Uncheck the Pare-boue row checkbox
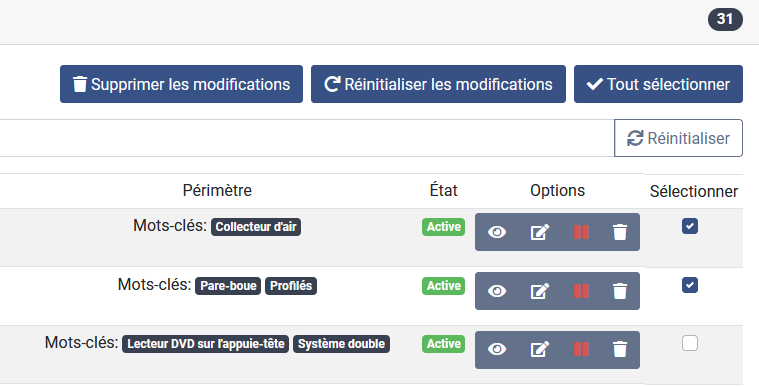 (690, 285)
